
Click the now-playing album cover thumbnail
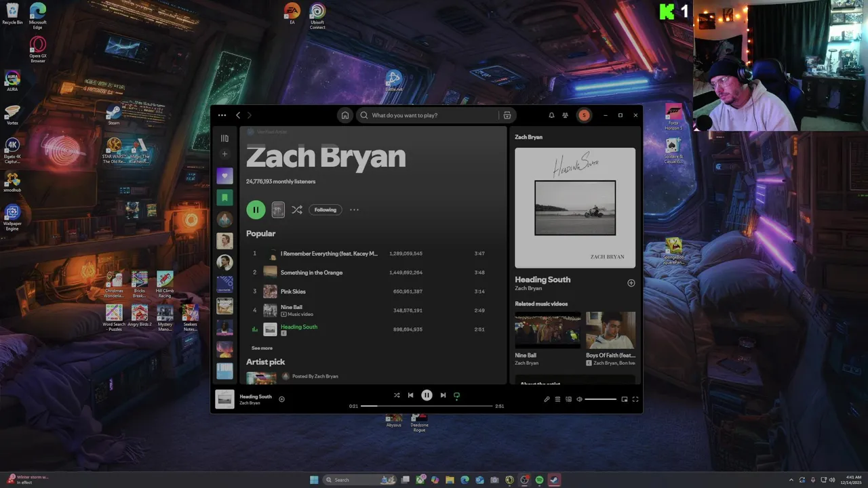click(x=224, y=399)
